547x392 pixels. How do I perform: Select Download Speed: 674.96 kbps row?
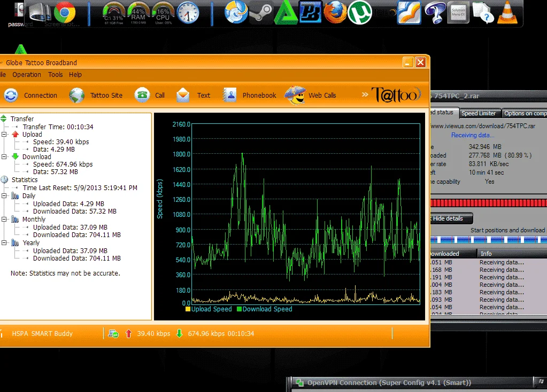pos(63,164)
